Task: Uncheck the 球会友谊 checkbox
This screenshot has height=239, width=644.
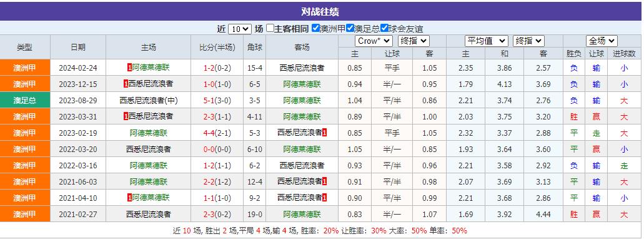Action: 384,28
